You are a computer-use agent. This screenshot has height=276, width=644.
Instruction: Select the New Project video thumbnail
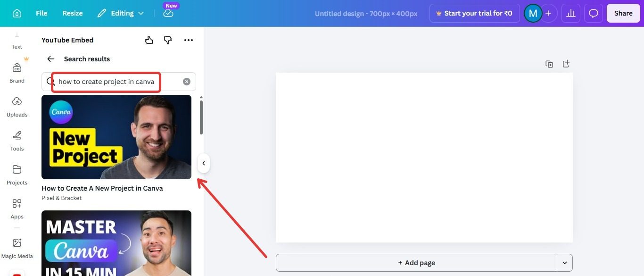click(116, 137)
